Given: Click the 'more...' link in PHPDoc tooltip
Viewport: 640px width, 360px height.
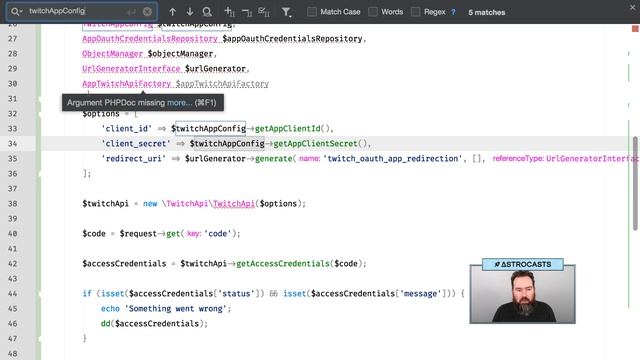Looking at the screenshot, I should tap(179, 102).
